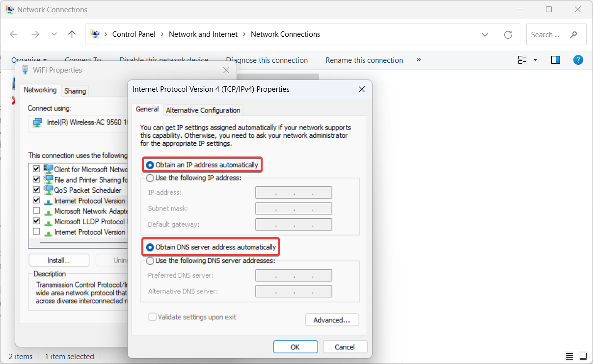Select Obtain an IP address automatically

(202, 165)
